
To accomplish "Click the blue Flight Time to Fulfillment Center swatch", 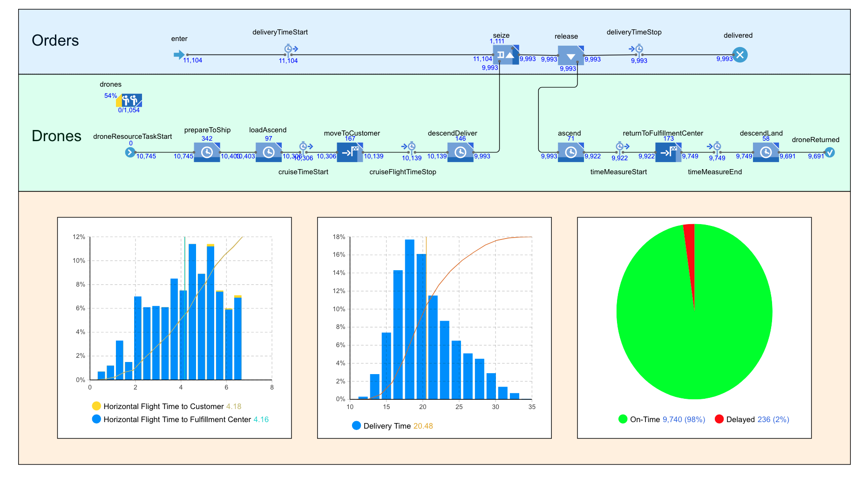I will point(96,419).
